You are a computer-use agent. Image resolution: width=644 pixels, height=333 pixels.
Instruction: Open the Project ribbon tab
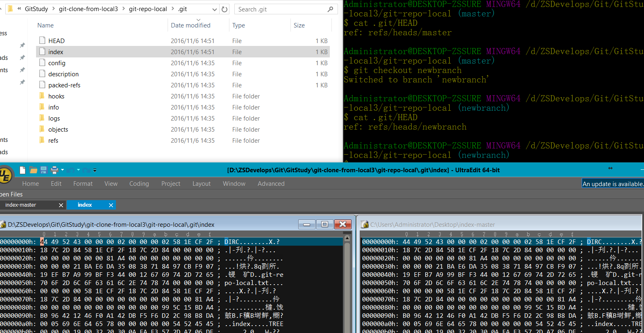pyautogui.click(x=171, y=184)
